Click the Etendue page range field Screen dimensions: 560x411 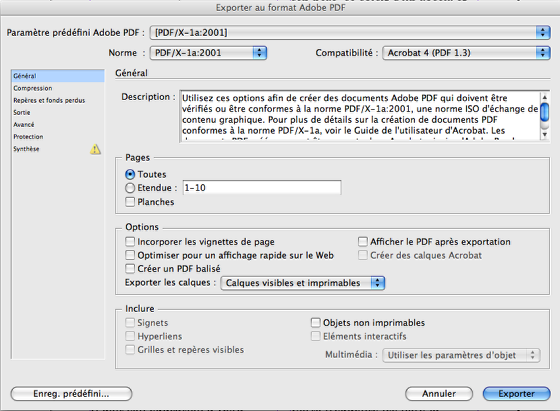pyautogui.click(x=262, y=188)
